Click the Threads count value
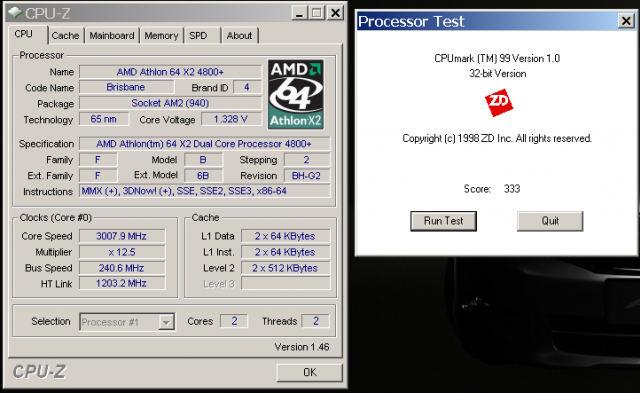 (x=316, y=321)
